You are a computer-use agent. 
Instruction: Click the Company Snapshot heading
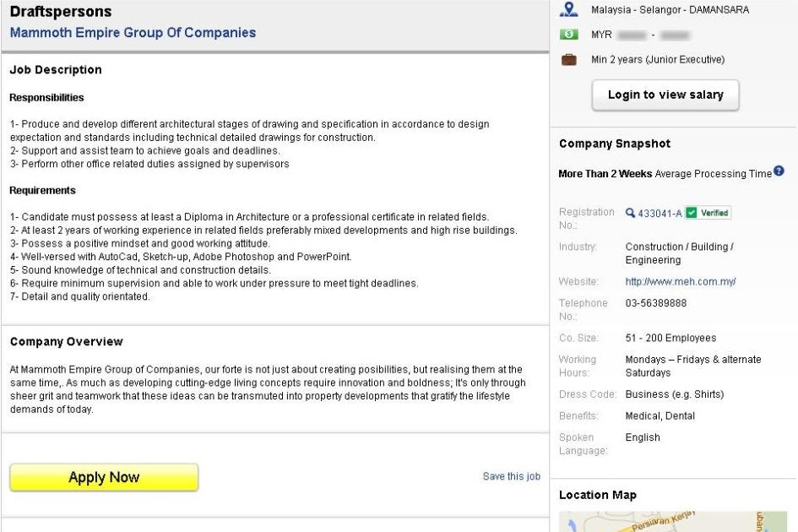coord(615,144)
